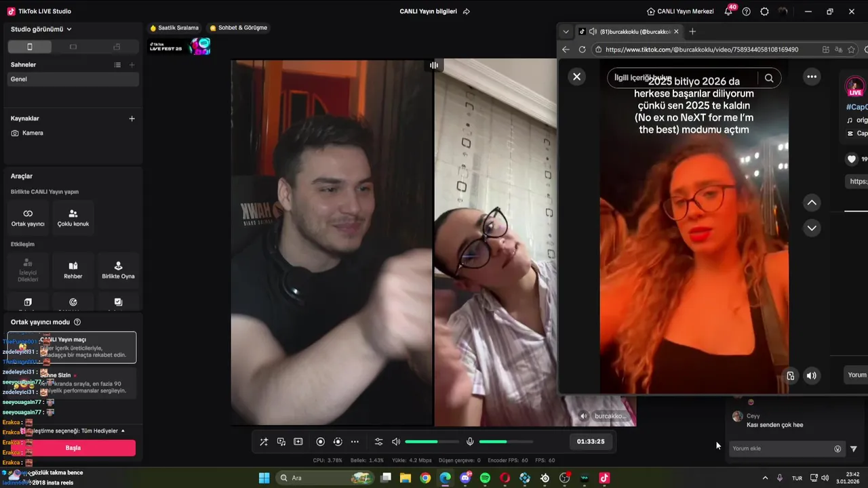
Task: Open notifications bell with 40 badge
Action: pyautogui.click(x=729, y=12)
